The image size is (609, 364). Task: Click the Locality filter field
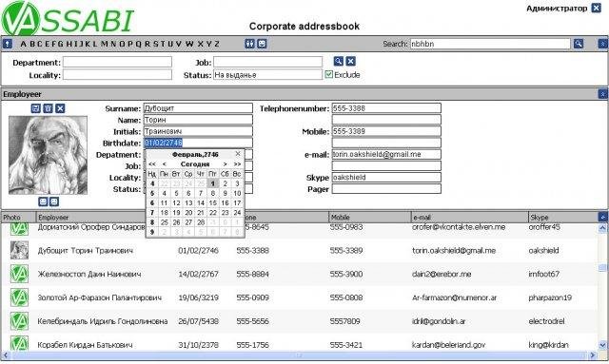117,74
